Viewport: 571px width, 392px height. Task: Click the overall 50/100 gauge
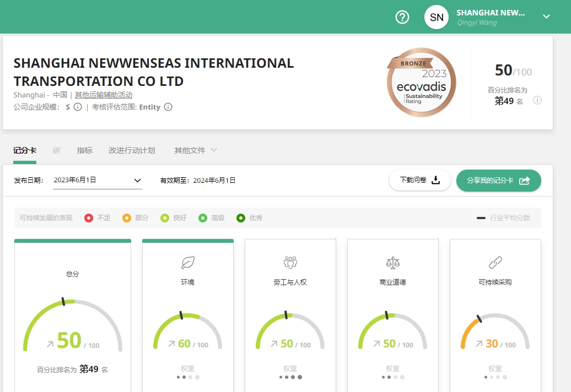click(x=72, y=325)
